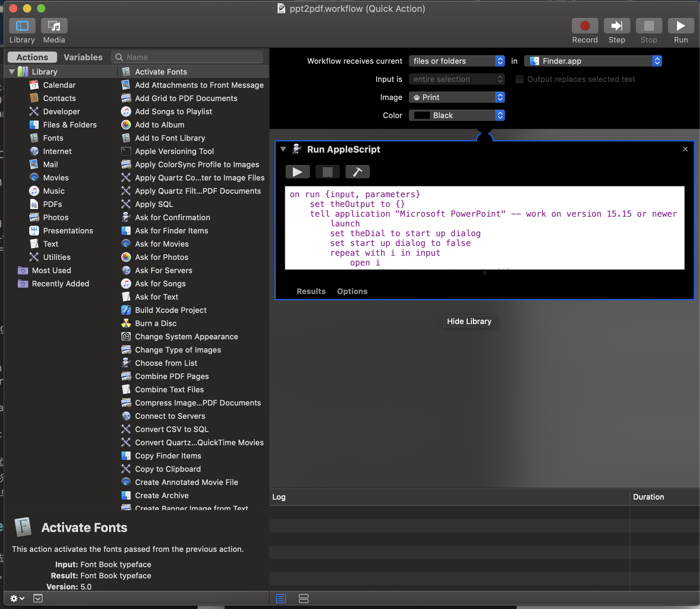Screen dimensions: 700x609
Task: Toggle the Library panel toolbar button
Action: 22,26
